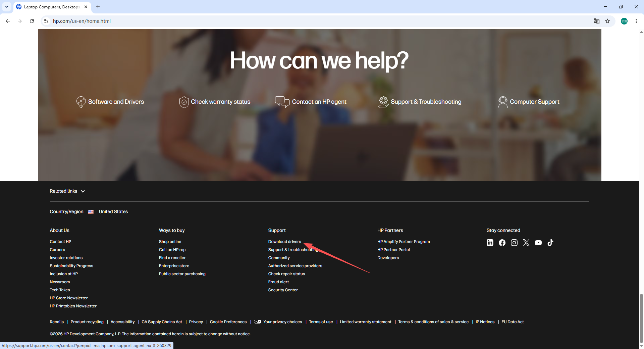The width and height of the screenshot is (644, 349).
Task: Click the Software and Drivers icon
Action: point(81,102)
